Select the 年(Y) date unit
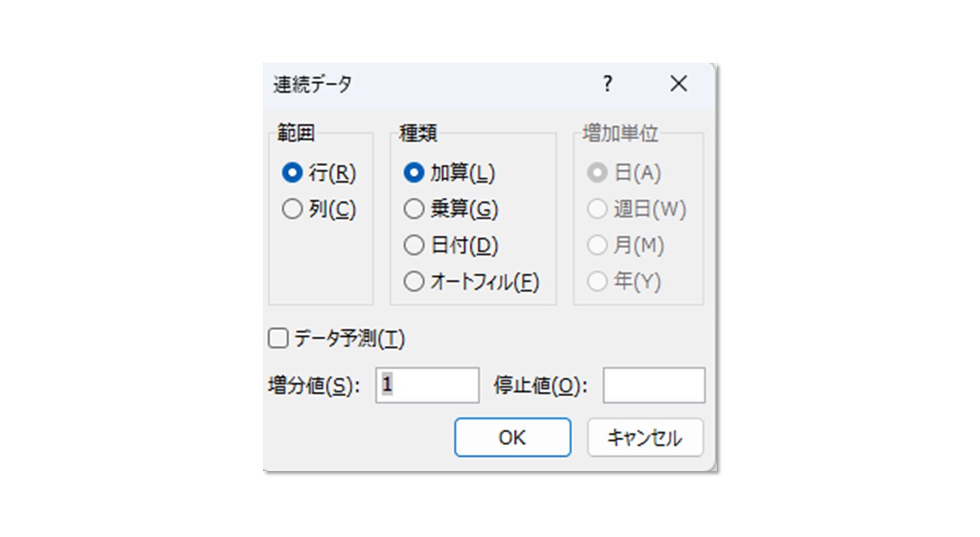 click(597, 281)
